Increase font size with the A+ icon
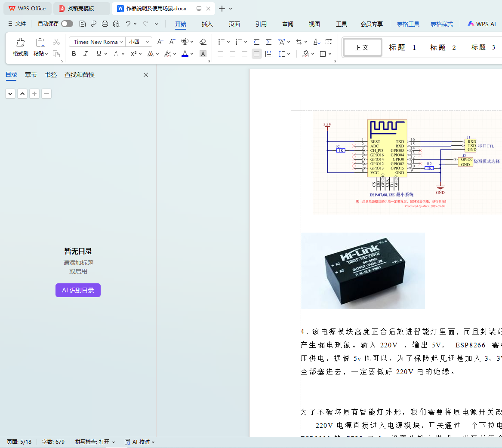The image size is (502, 448). (160, 42)
